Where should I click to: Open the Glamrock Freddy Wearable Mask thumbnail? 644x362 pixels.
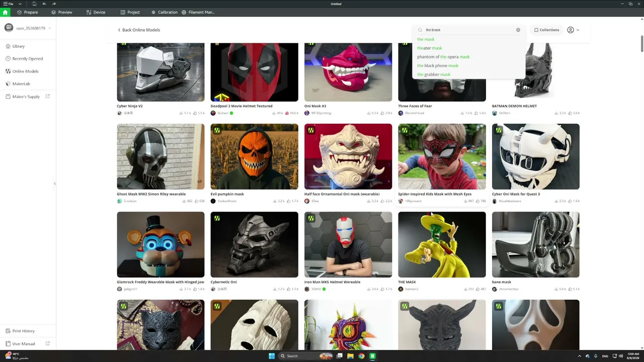[160, 244]
